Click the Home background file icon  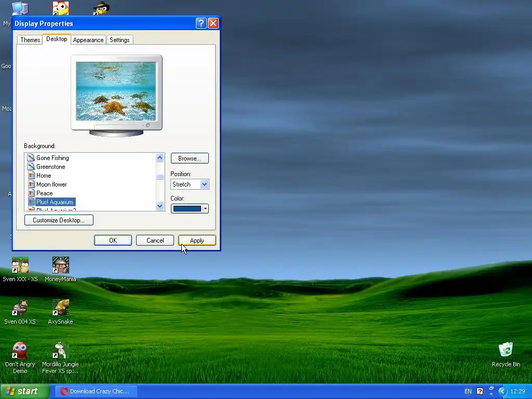click(31, 175)
